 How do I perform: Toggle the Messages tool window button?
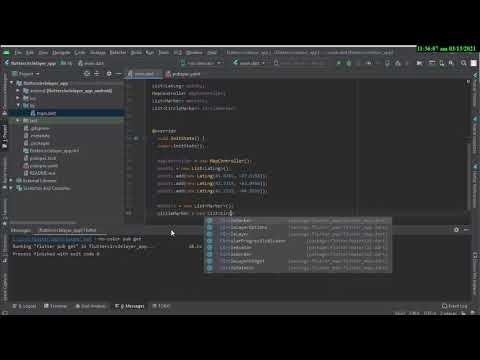[x=130, y=306]
